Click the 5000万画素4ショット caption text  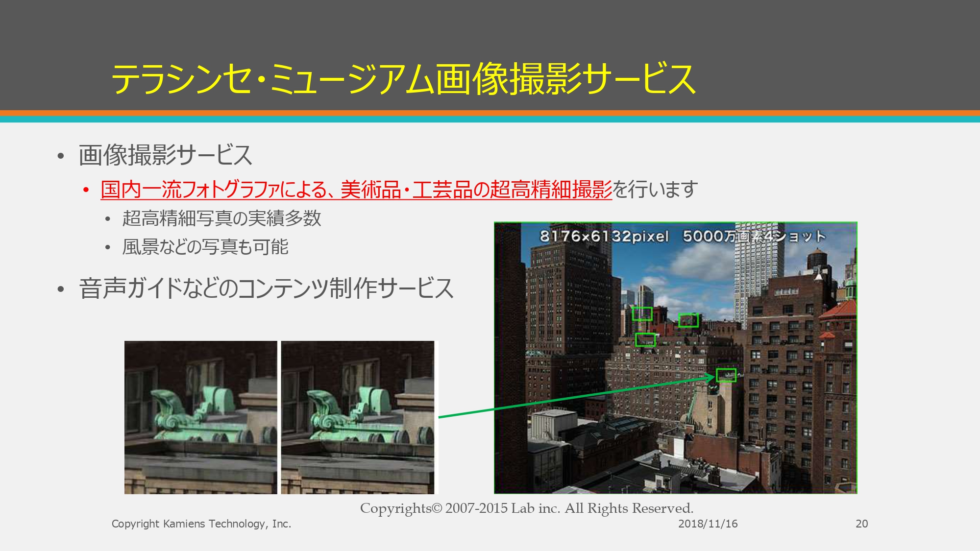point(754,237)
